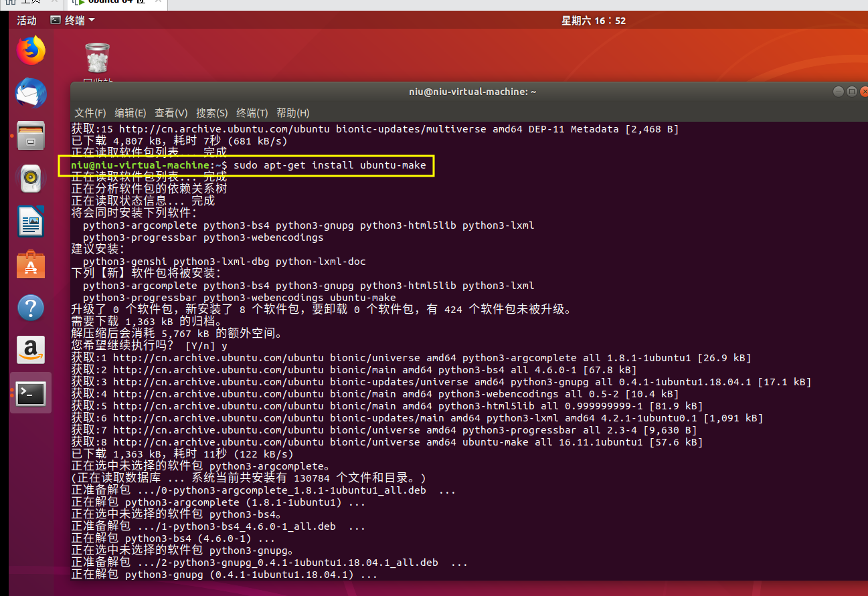Launch Amazon from the dock
This screenshot has width=868, height=596.
31,350
